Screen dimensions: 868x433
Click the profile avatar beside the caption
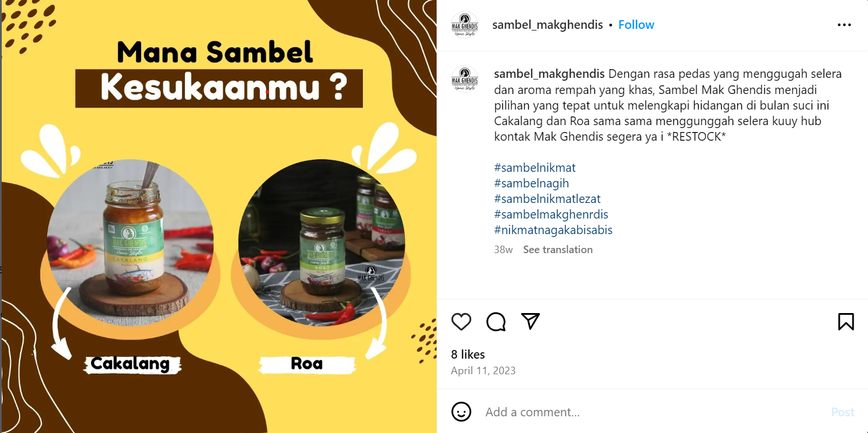coord(465,79)
